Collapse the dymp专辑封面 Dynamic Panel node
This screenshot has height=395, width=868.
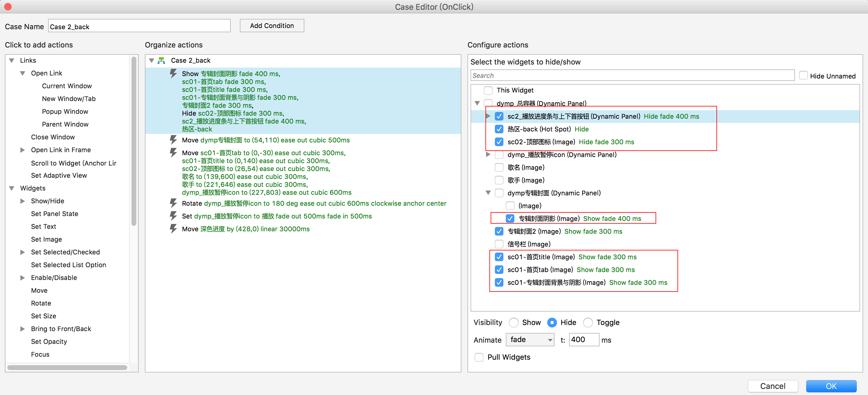pyautogui.click(x=488, y=193)
